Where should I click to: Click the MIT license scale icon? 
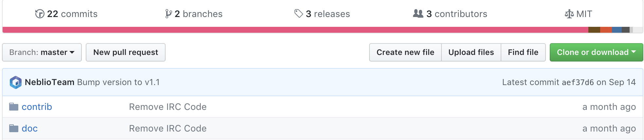[569, 14]
